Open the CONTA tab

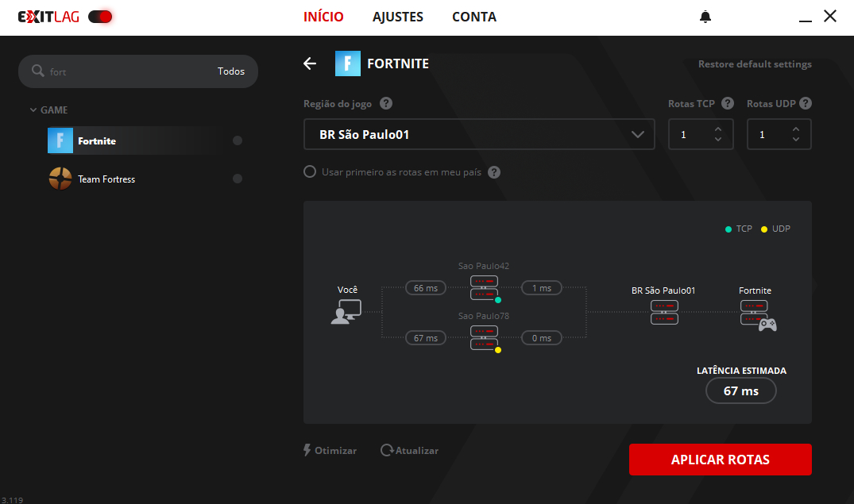pos(474,17)
